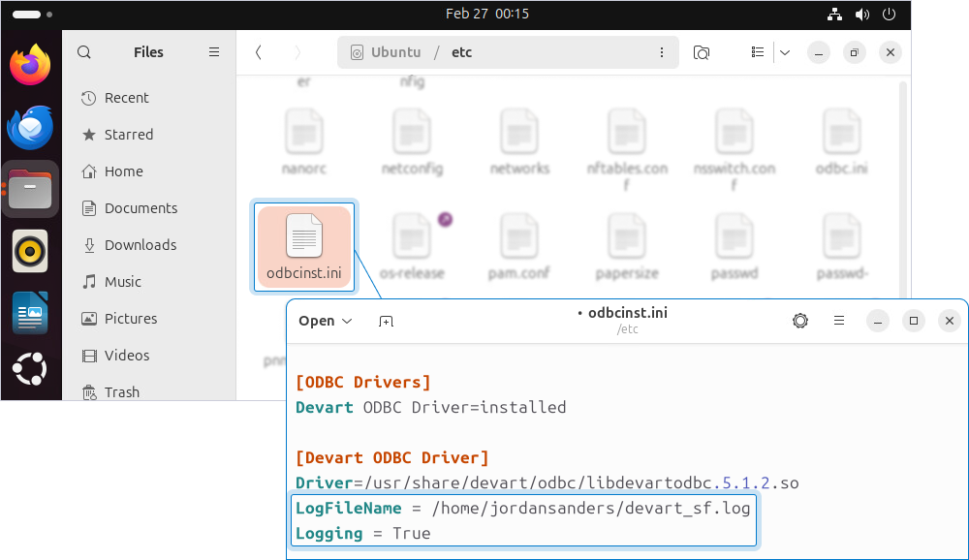Select the pam.conf file
This screenshot has height=560, width=969.
tap(519, 247)
